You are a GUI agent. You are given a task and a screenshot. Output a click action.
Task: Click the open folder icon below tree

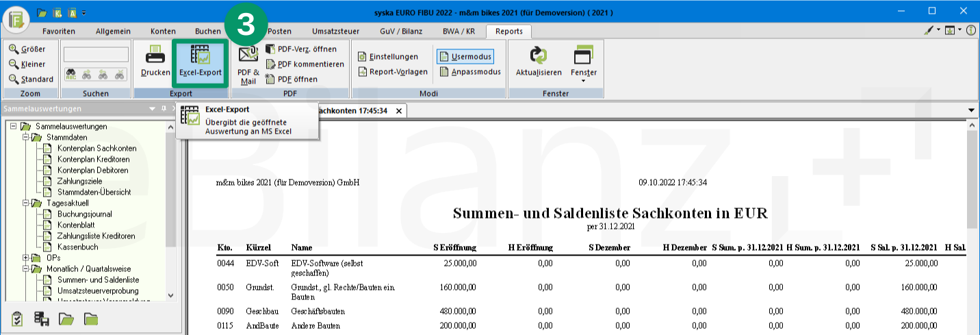tap(66, 319)
